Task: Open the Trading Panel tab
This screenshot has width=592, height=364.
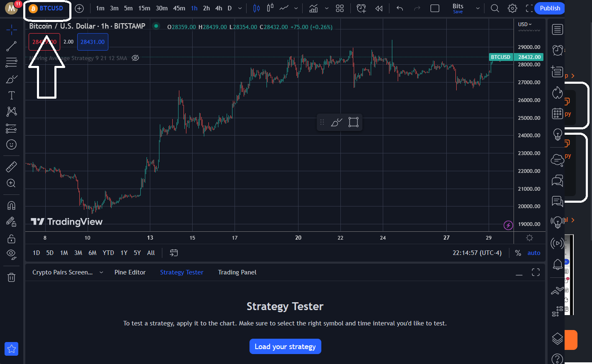Action: (x=237, y=272)
